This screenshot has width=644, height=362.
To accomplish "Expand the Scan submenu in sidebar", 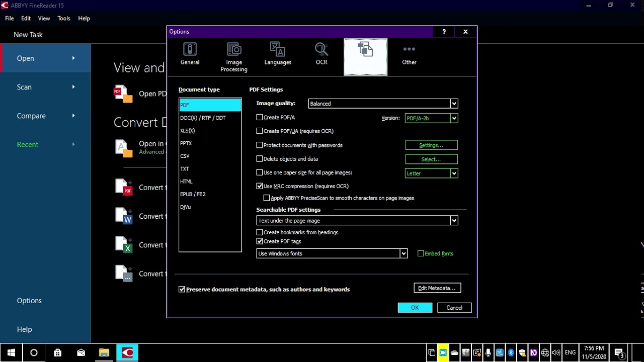I will click(x=73, y=87).
